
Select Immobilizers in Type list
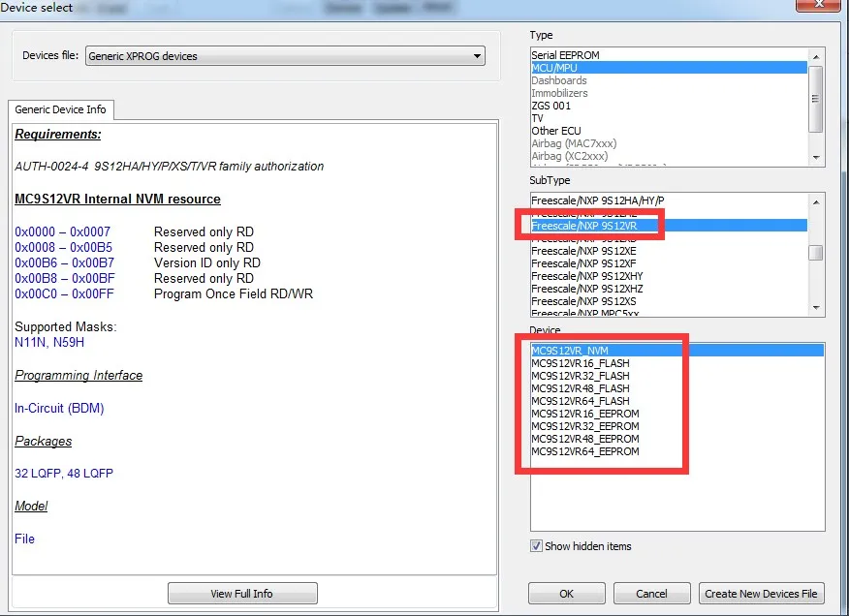(x=669, y=93)
